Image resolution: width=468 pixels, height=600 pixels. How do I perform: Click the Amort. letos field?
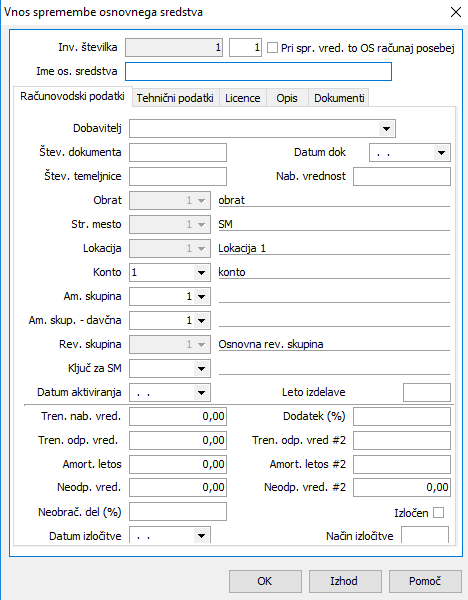(178, 465)
